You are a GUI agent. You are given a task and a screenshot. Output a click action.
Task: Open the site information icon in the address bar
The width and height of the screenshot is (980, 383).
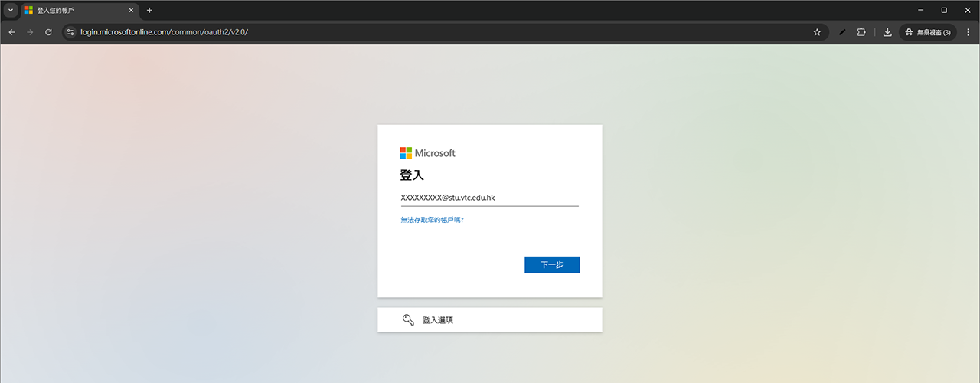coord(70,32)
